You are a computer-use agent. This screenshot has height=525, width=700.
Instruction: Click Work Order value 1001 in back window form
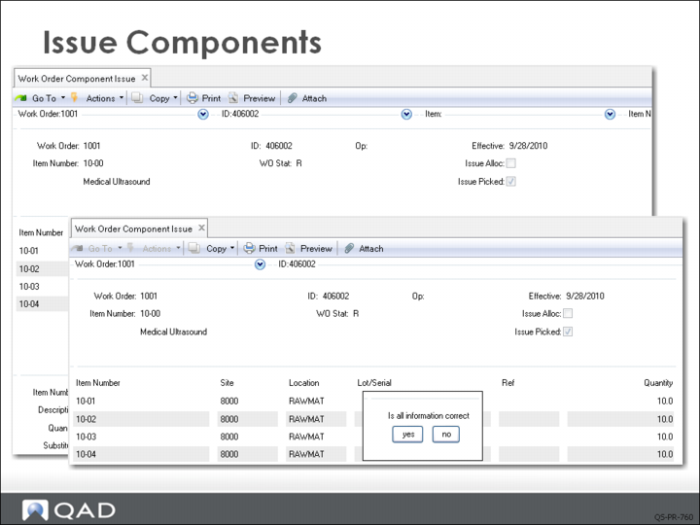[92, 146]
